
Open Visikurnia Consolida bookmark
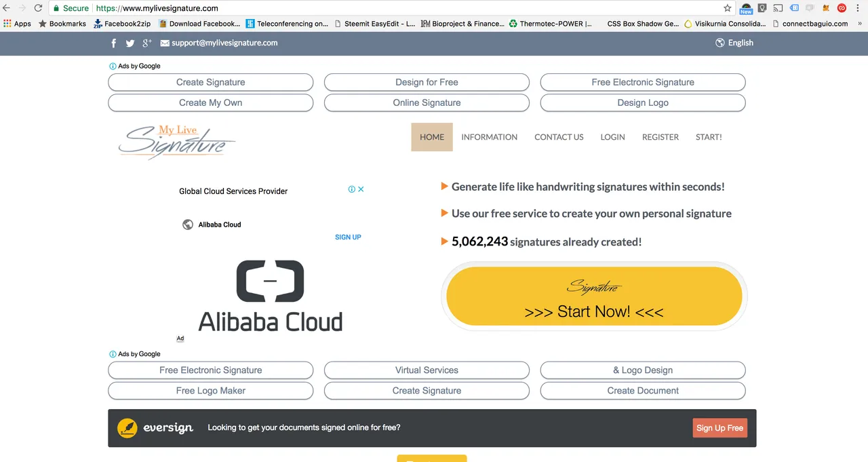point(725,23)
